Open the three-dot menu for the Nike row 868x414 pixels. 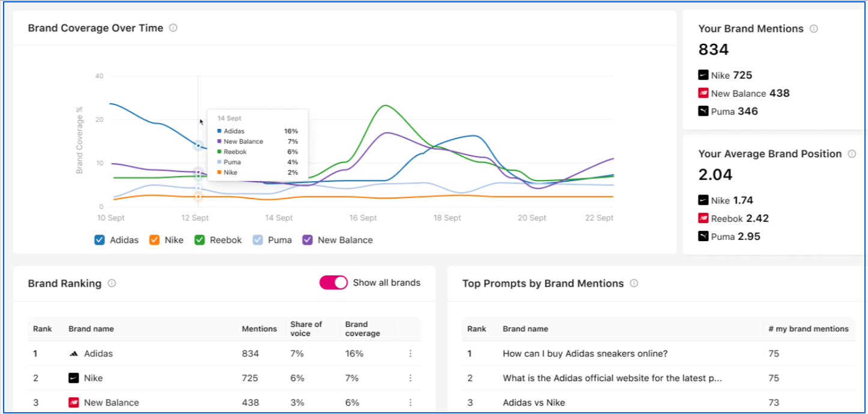tap(410, 378)
